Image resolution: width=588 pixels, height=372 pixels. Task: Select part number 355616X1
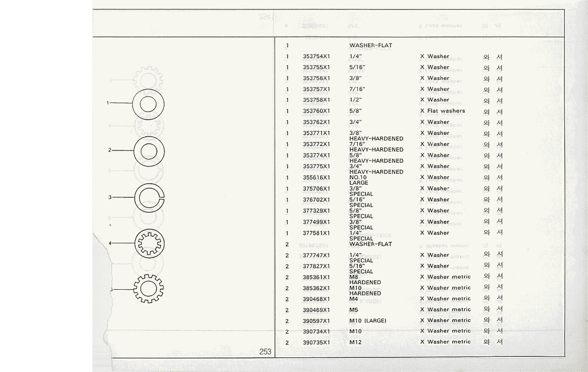point(316,178)
